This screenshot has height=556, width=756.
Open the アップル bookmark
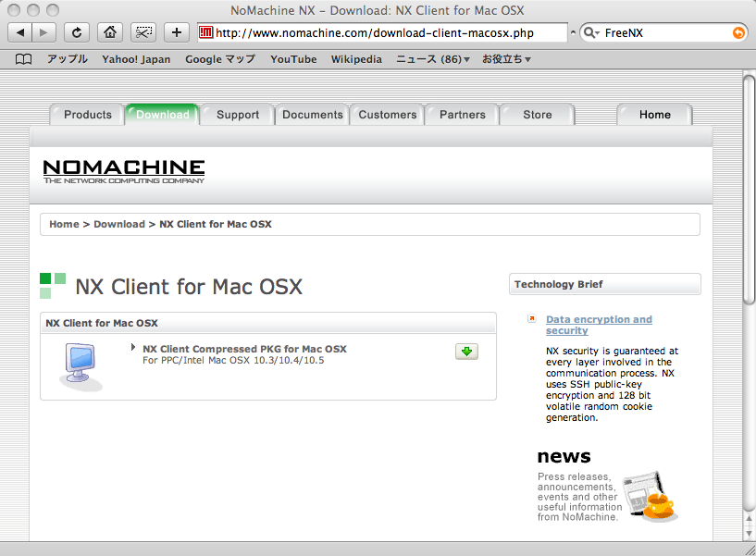[x=68, y=59]
